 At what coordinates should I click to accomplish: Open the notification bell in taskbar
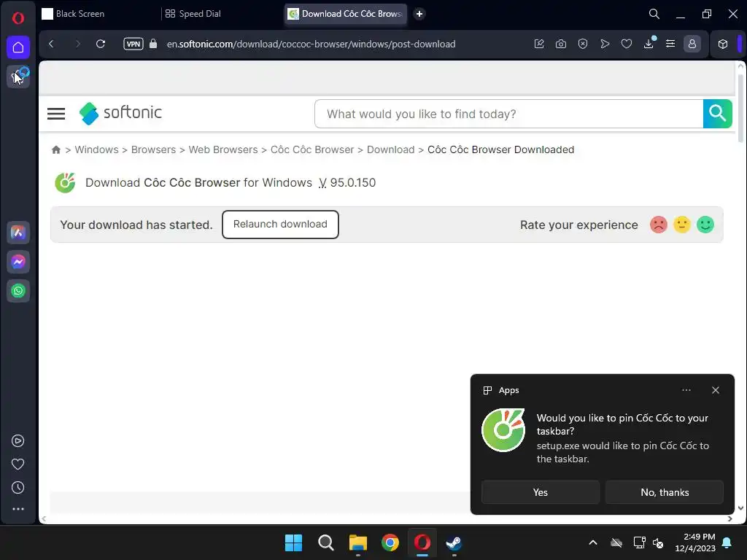tap(727, 542)
